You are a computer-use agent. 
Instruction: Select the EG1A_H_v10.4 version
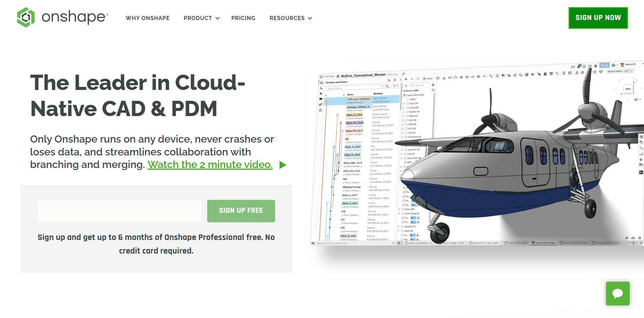[x=350, y=203]
